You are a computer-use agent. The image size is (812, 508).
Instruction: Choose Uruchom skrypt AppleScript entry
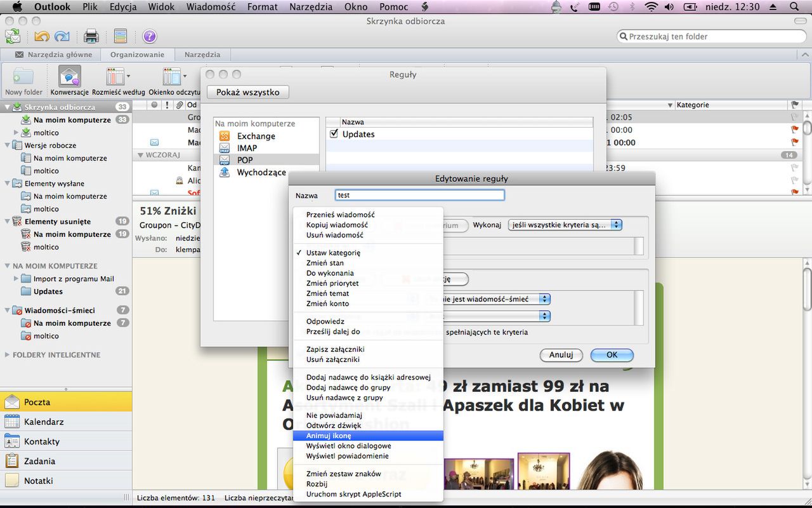pyautogui.click(x=368, y=494)
